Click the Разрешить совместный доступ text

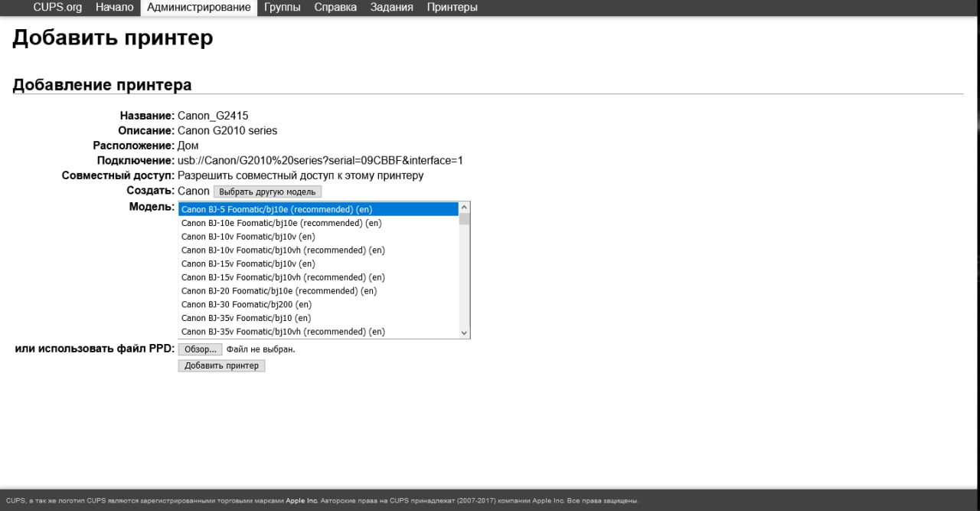(x=301, y=175)
